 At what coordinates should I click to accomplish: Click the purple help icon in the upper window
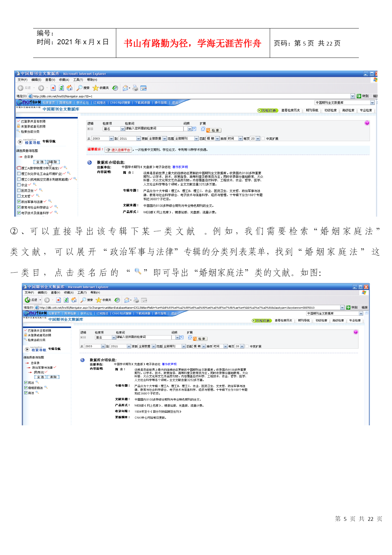tap(367, 123)
